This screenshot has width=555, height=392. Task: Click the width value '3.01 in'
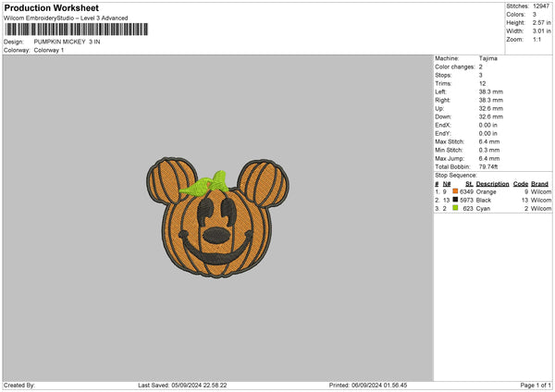coord(541,31)
